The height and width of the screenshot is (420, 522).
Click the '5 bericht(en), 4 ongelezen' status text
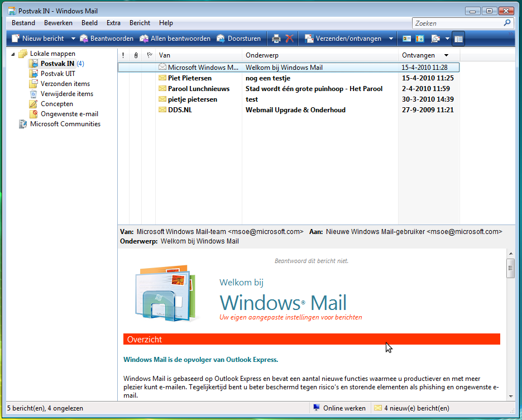pos(45,408)
